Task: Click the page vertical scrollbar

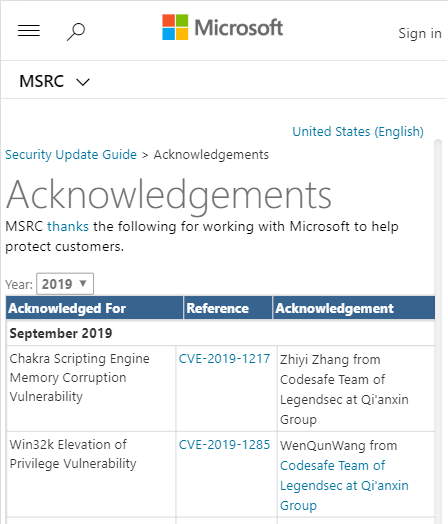Action: tap(438, 331)
